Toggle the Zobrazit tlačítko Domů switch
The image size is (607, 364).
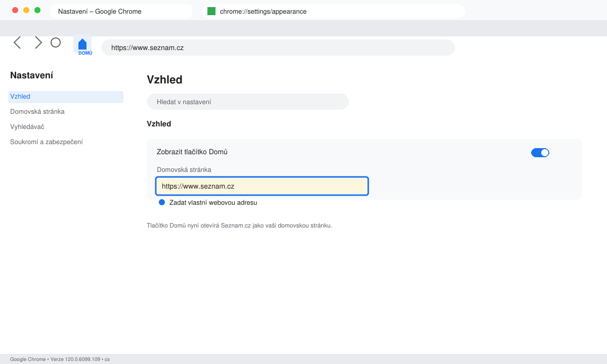point(540,153)
